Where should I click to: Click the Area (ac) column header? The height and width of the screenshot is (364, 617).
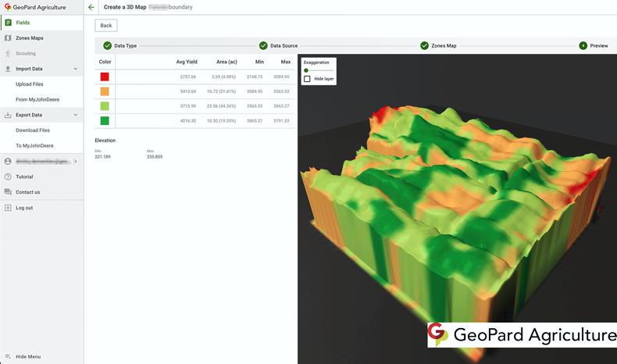[226, 62]
